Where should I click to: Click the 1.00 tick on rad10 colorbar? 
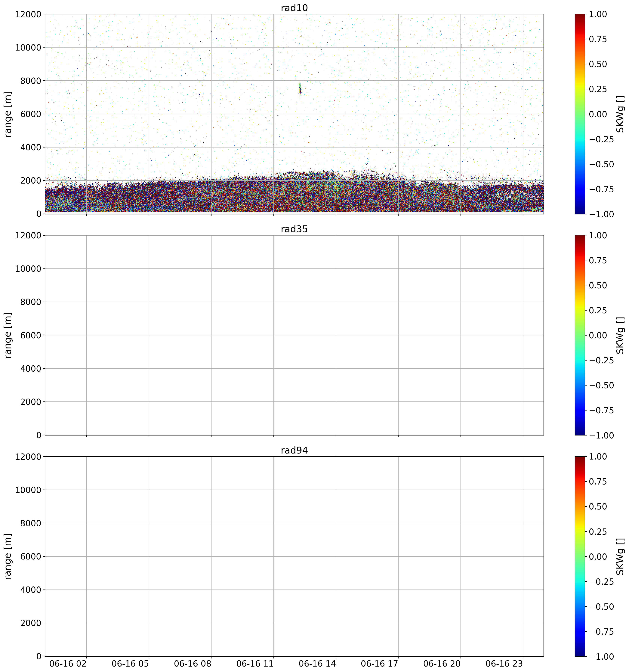click(x=598, y=14)
